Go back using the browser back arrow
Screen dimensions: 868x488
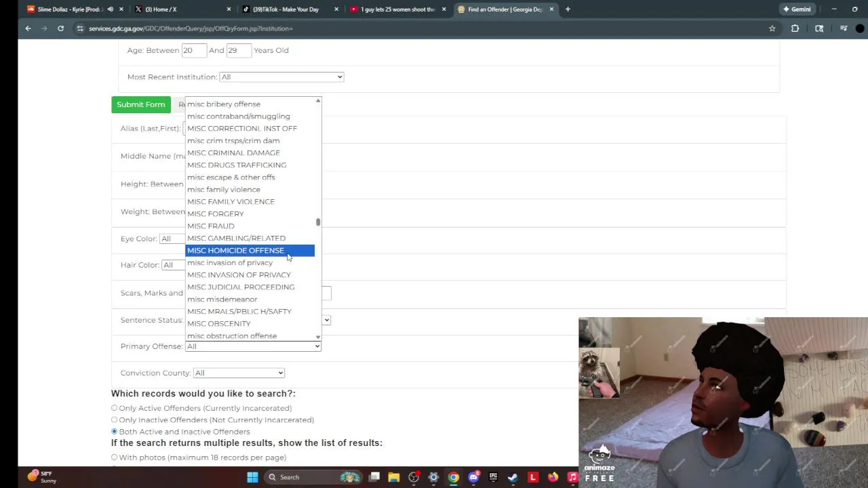(x=28, y=28)
